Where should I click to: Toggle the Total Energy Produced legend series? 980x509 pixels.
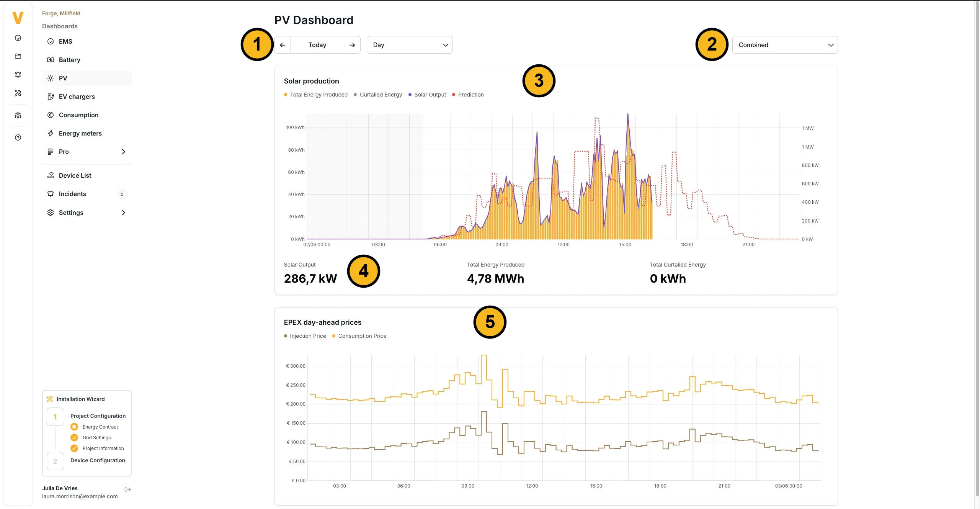(316, 95)
